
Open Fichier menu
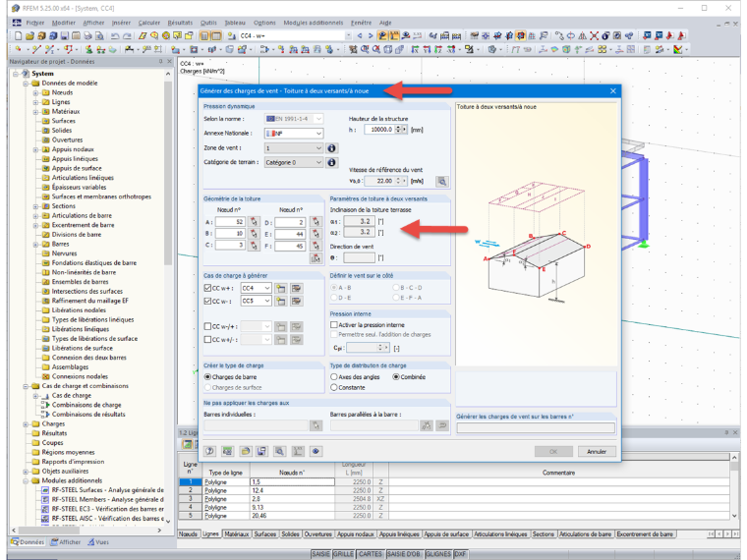35,23
